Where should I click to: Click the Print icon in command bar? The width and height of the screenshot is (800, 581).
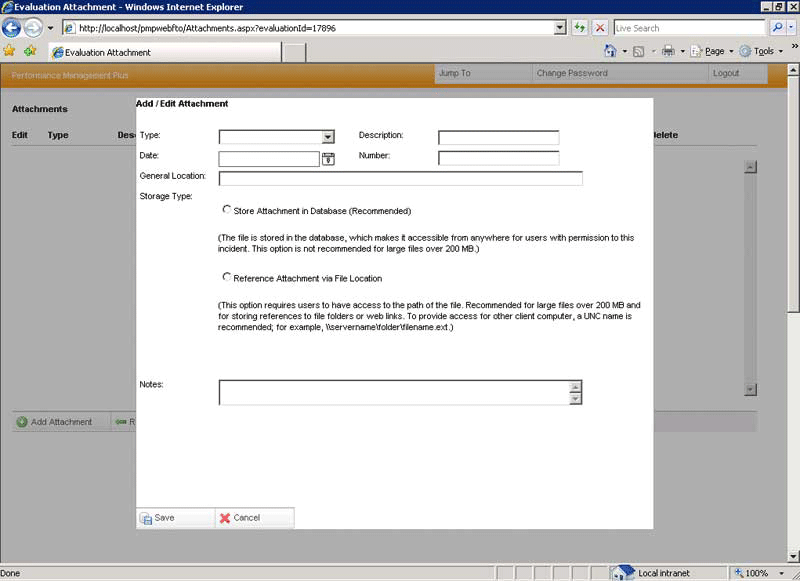click(x=668, y=51)
